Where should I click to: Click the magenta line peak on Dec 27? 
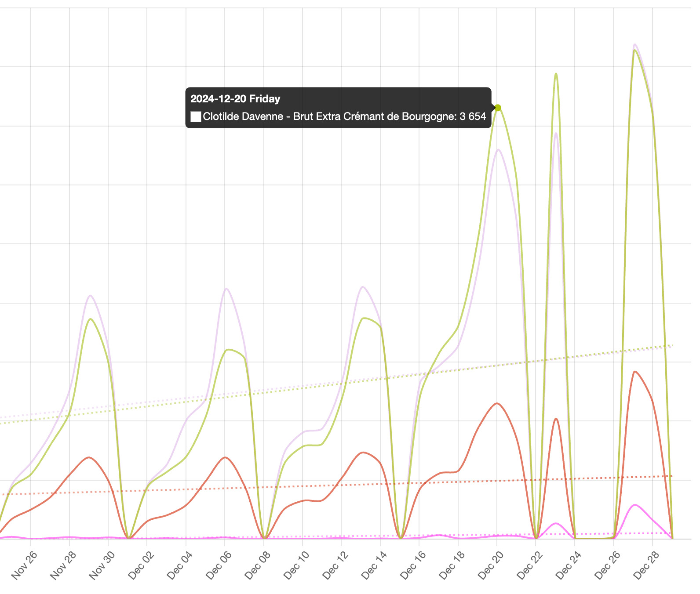click(x=634, y=505)
